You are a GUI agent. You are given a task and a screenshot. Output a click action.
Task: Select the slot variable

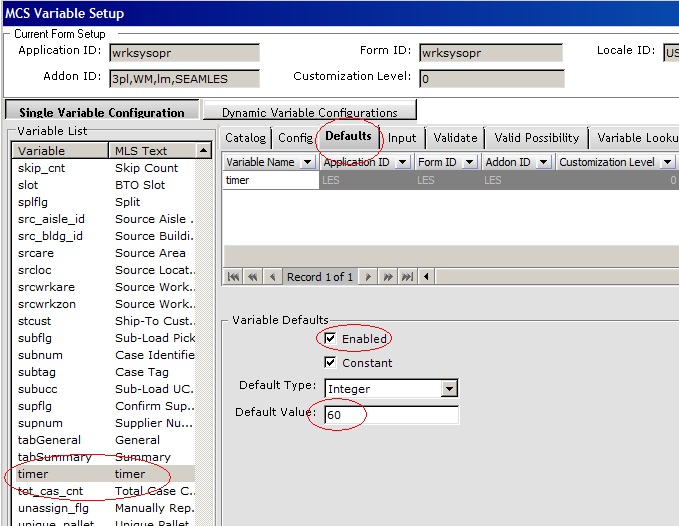pyautogui.click(x=104, y=185)
